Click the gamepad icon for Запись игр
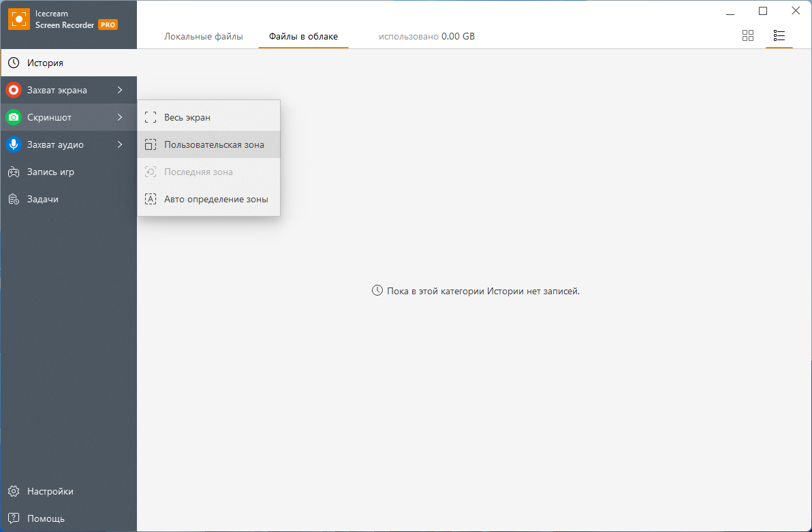 click(x=14, y=172)
